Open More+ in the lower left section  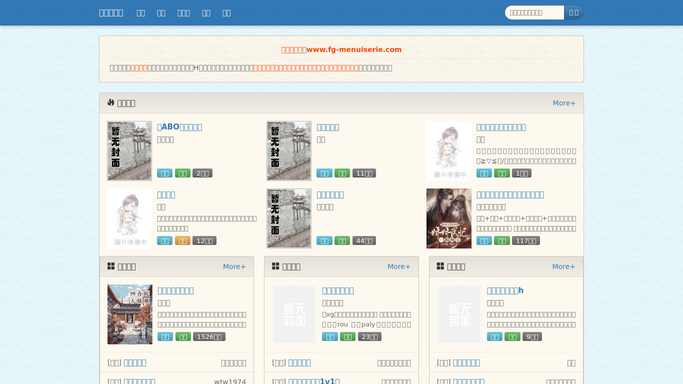point(234,266)
